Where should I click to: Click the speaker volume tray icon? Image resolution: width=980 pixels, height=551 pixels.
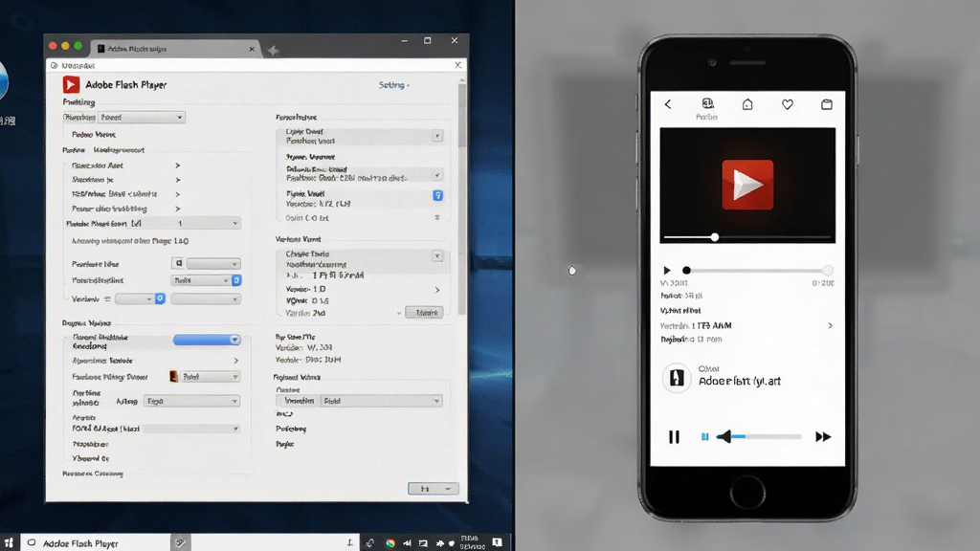pyautogui.click(x=407, y=543)
